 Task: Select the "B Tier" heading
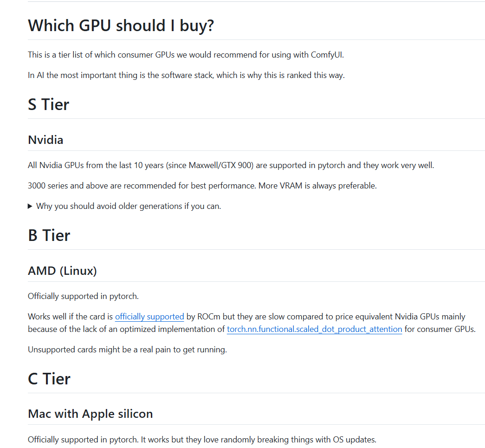coord(49,235)
